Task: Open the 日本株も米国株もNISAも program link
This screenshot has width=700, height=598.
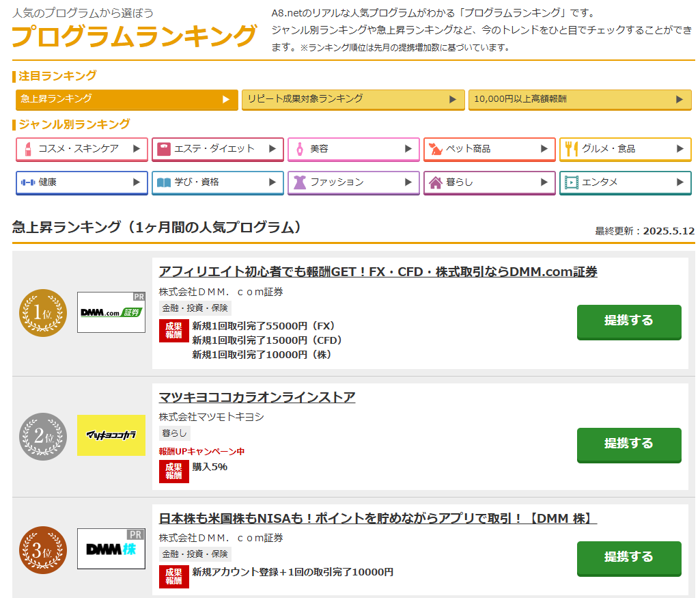Action: 378,519
